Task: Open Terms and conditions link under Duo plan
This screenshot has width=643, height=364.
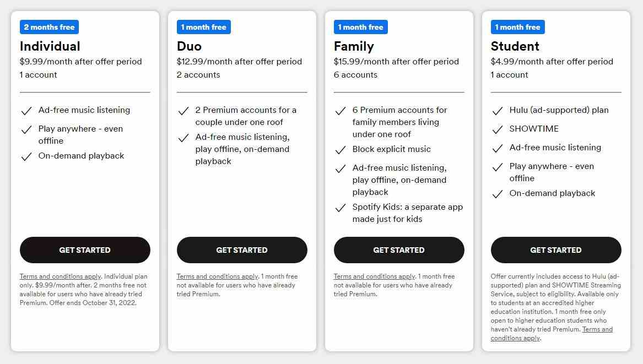Action: click(x=217, y=276)
